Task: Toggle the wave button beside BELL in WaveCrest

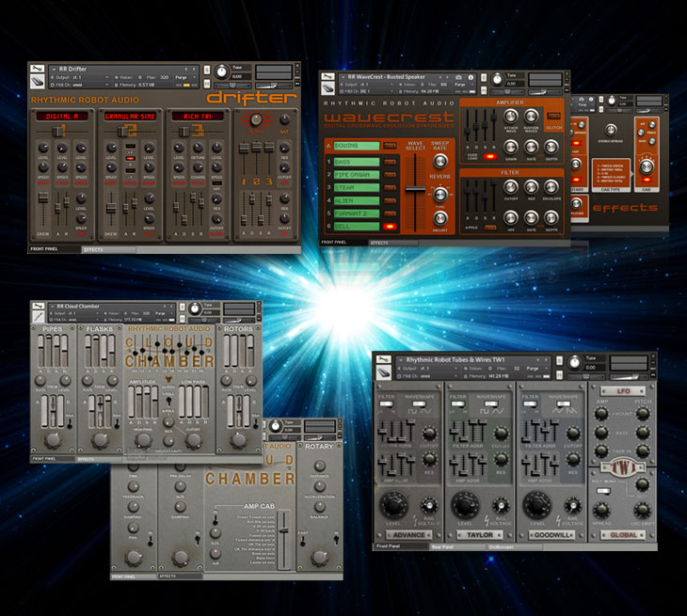Action: pyautogui.click(x=390, y=227)
